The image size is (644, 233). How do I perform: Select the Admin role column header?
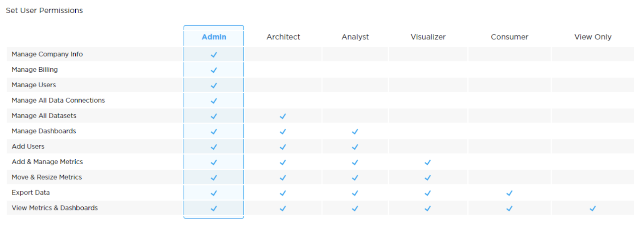pyautogui.click(x=214, y=37)
